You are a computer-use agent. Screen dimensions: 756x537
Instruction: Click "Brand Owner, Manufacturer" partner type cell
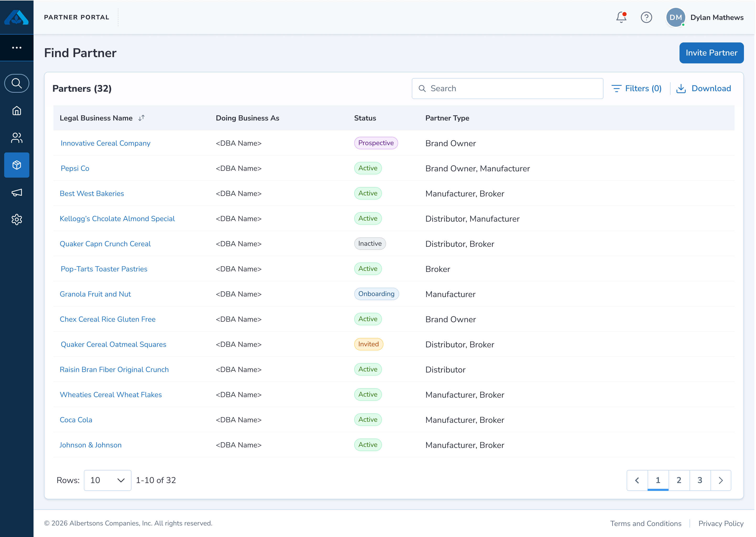478,169
